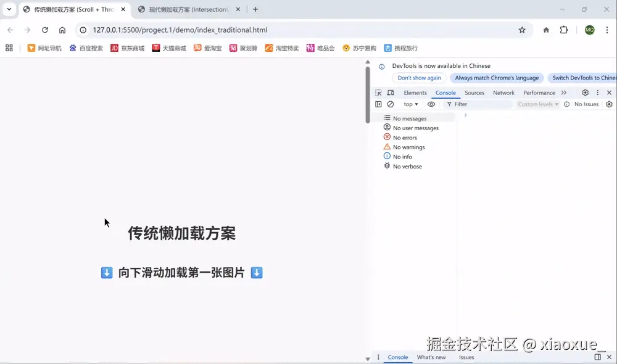617x364 pixels.
Task: Reload the page with the refresh icon
Action: [44, 29]
